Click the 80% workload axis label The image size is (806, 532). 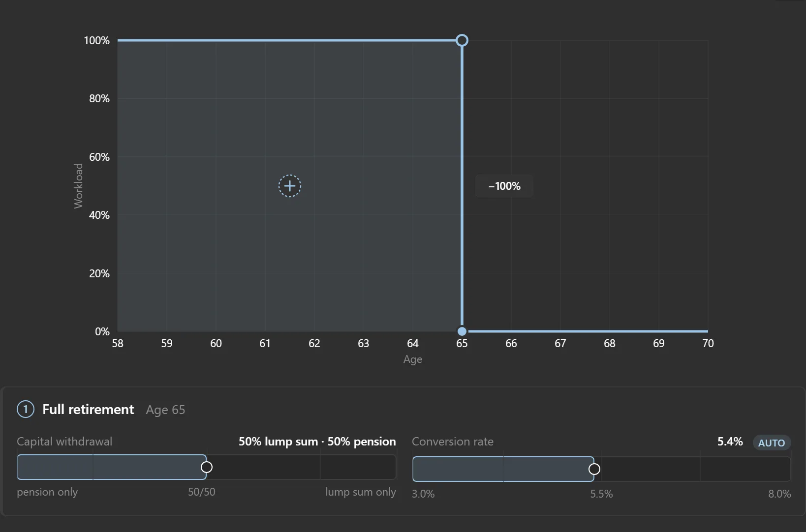point(99,98)
